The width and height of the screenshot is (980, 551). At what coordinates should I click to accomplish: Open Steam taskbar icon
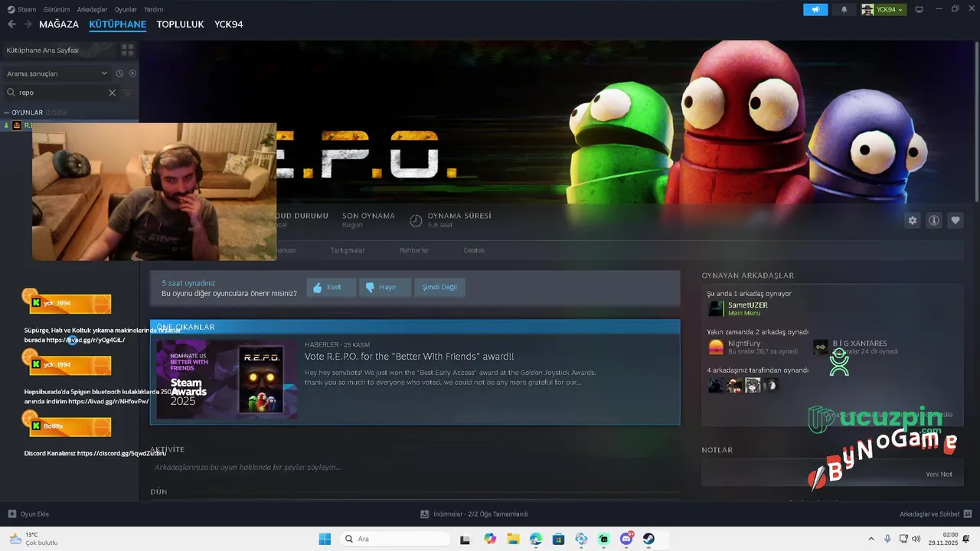click(648, 539)
